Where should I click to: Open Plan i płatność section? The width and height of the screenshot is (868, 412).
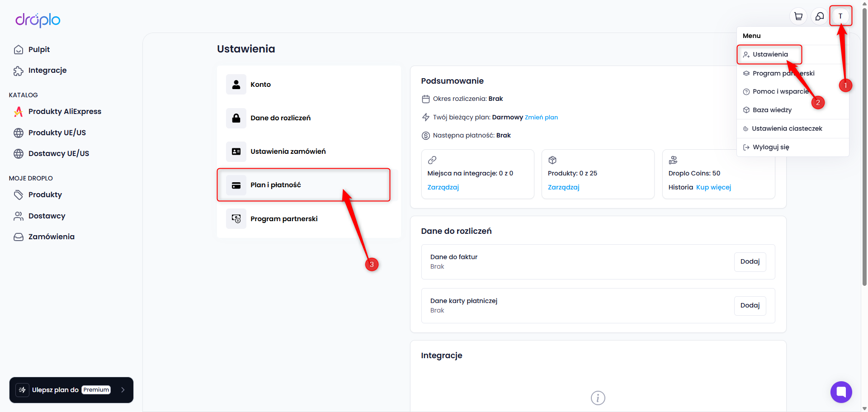(x=303, y=185)
